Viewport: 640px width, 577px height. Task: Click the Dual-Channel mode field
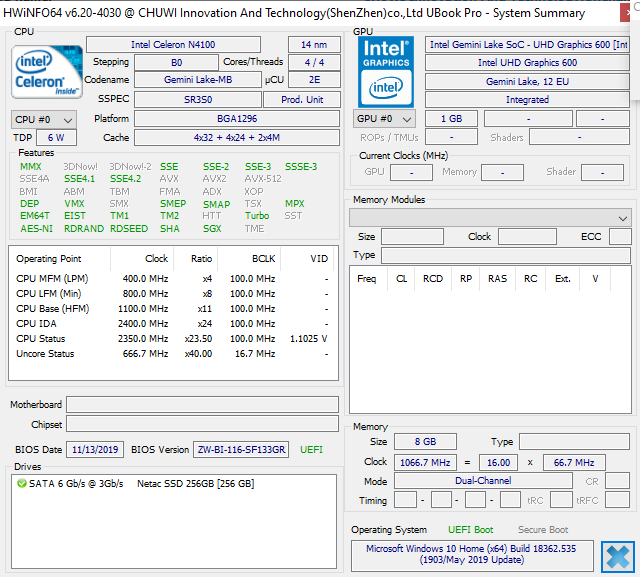tap(483, 481)
